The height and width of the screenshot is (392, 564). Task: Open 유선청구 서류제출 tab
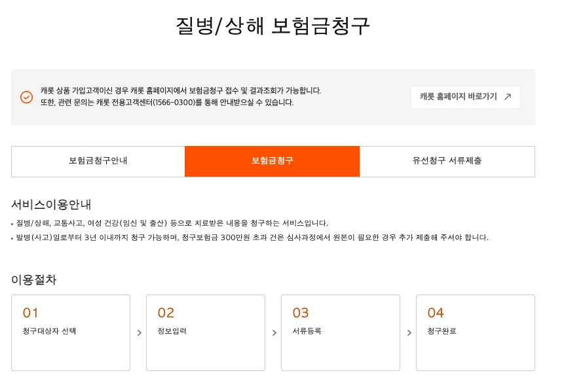click(x=447, y=162)
